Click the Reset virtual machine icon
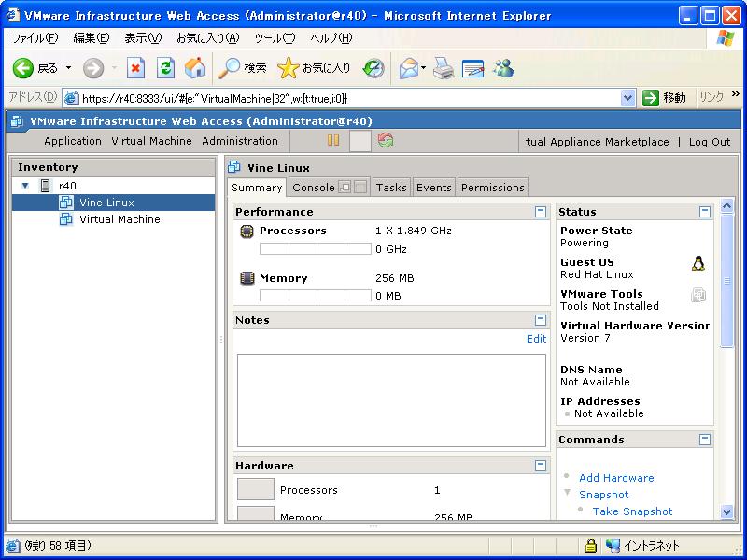The height and width of the screenshot is (560, 747). click(x=386, y=141)
